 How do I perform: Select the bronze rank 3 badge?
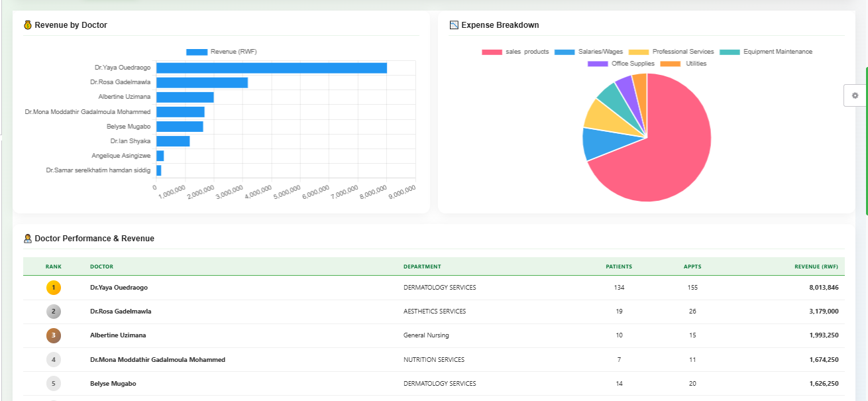pos(54,335)
